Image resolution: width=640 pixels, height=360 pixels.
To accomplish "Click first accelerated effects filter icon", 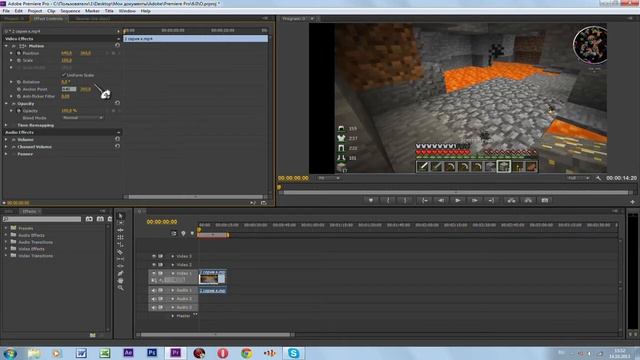I will coord(89,219).
